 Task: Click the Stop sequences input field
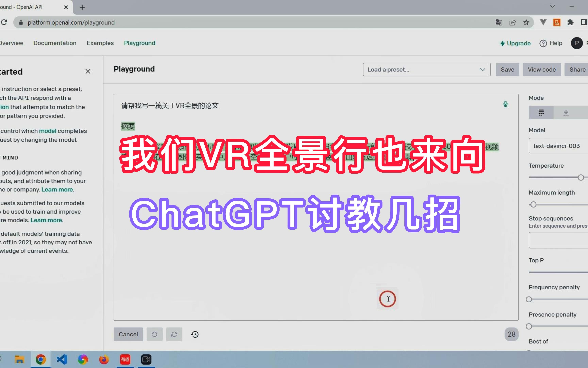(558, 240)
